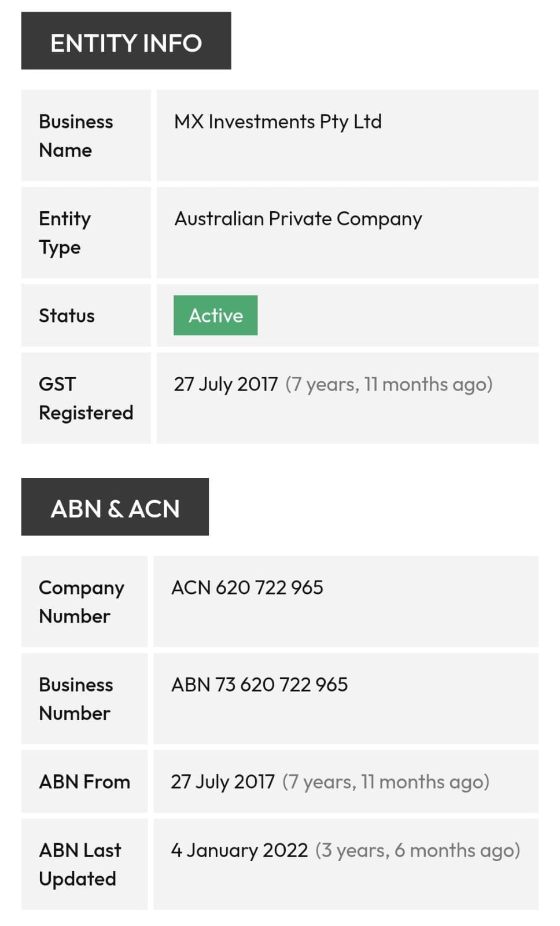Click the "3 years, 6 months ago" text
The image size is (560, 926).
point(418,851)
